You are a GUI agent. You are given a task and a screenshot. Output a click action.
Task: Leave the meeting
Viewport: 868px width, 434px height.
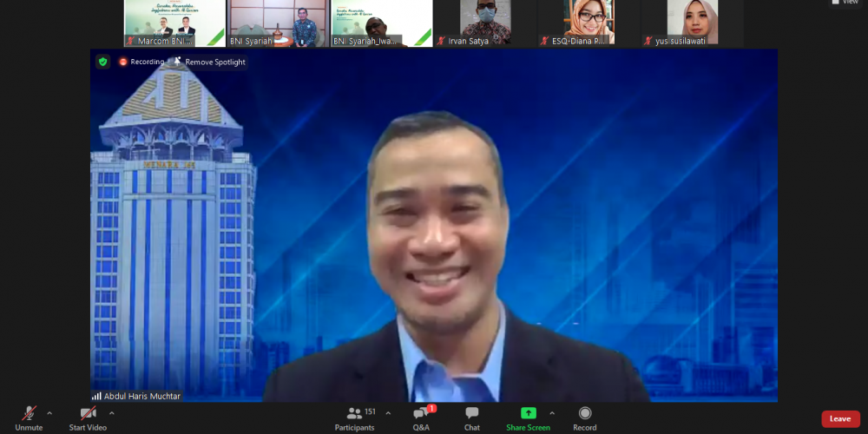click(x=839, y=418)
